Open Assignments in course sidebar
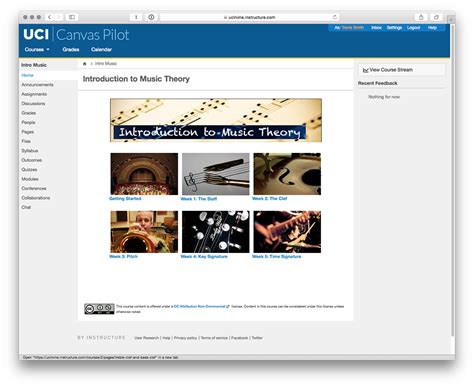The image size is (474, 387). [x=34, y=94]
